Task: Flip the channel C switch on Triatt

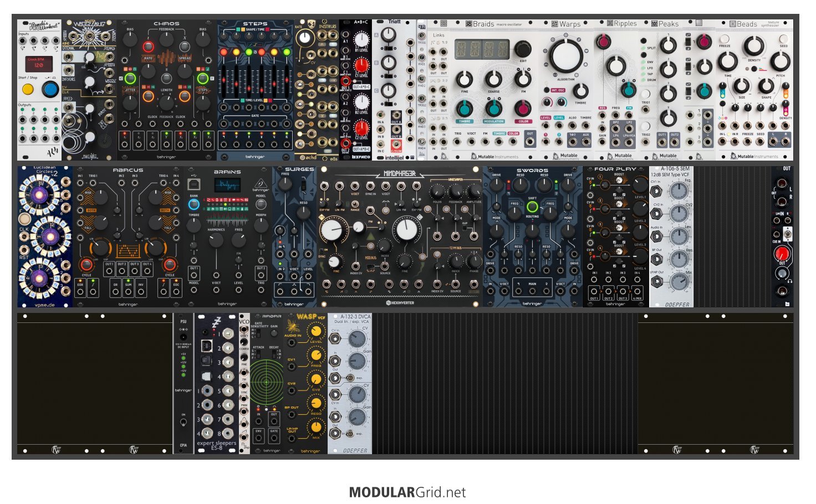Action: [389, 103]
